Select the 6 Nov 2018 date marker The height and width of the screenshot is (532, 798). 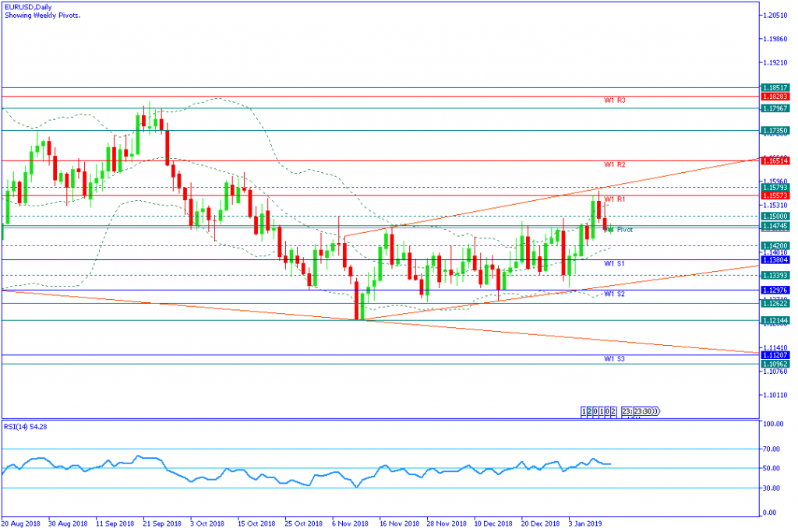[x=351, y=524]
